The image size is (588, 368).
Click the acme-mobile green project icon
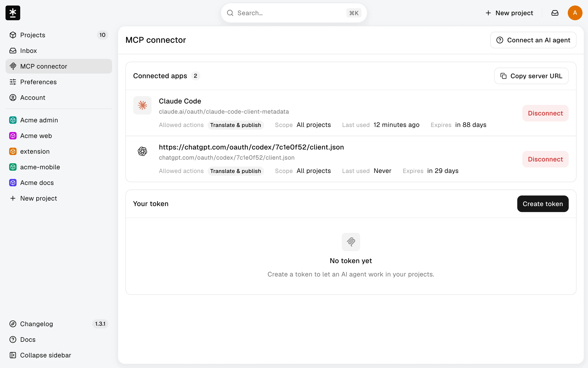point(13,167)
